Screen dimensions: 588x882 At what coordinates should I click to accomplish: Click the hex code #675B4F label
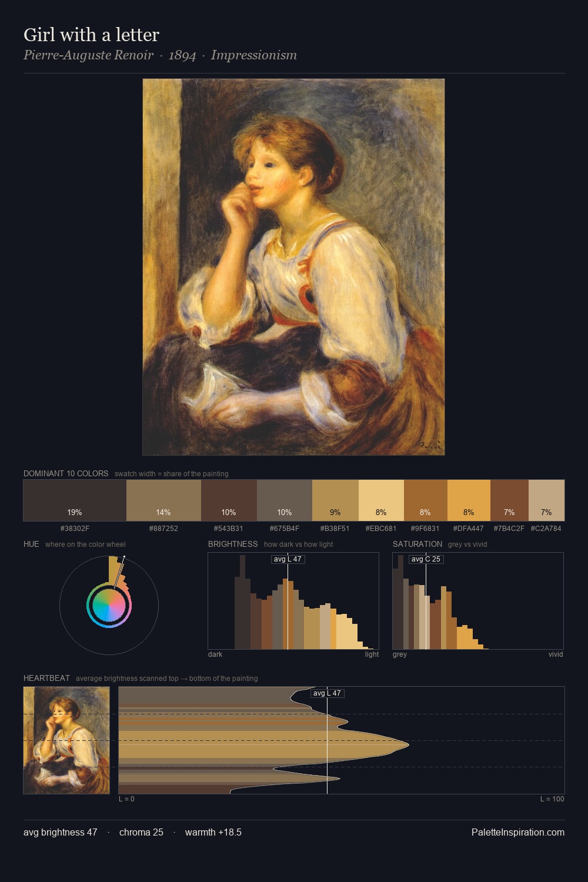point(285,529)
